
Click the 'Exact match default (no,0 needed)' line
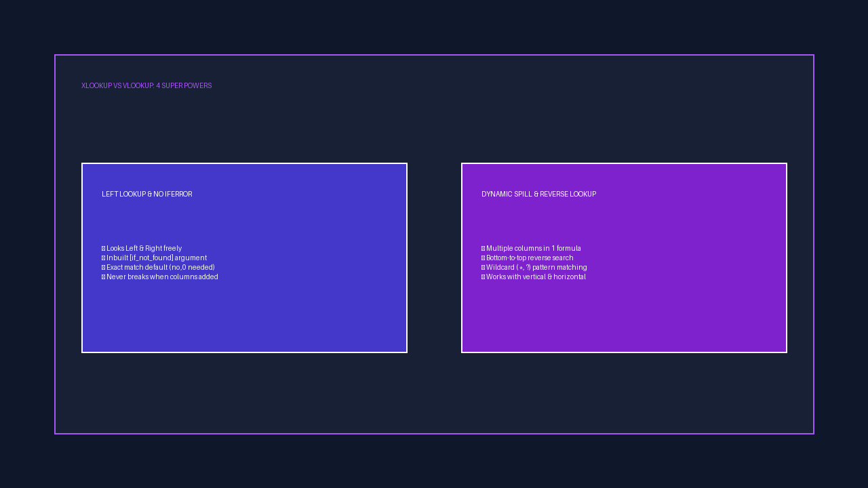(161, 268)
